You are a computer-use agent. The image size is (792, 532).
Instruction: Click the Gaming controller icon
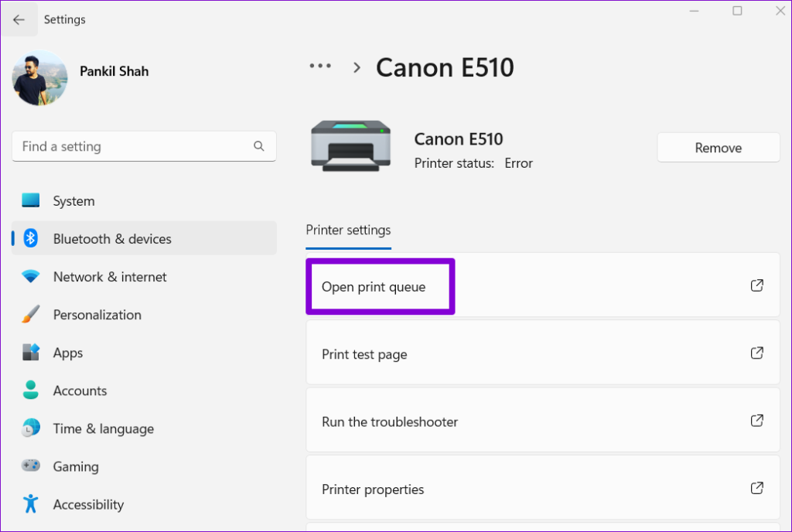coord(30,466)
